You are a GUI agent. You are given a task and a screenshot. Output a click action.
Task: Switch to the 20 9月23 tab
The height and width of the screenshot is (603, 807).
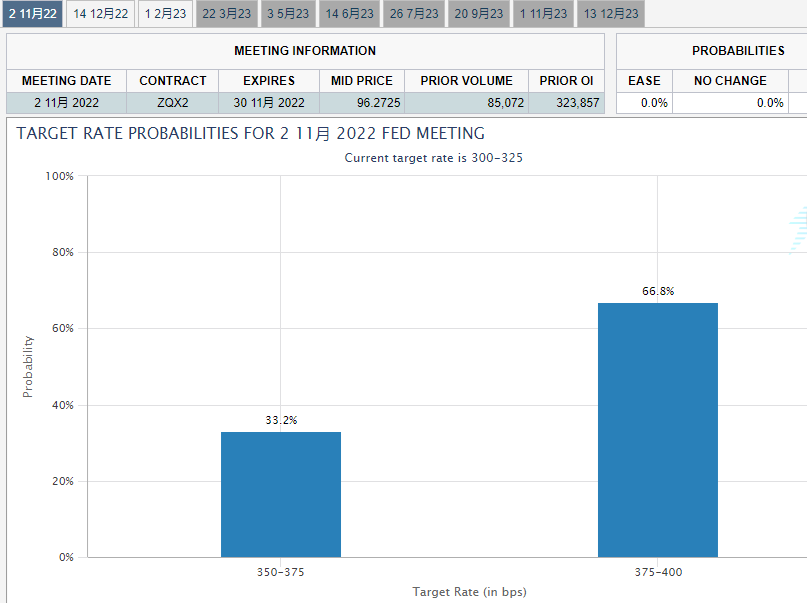point(479,14)
